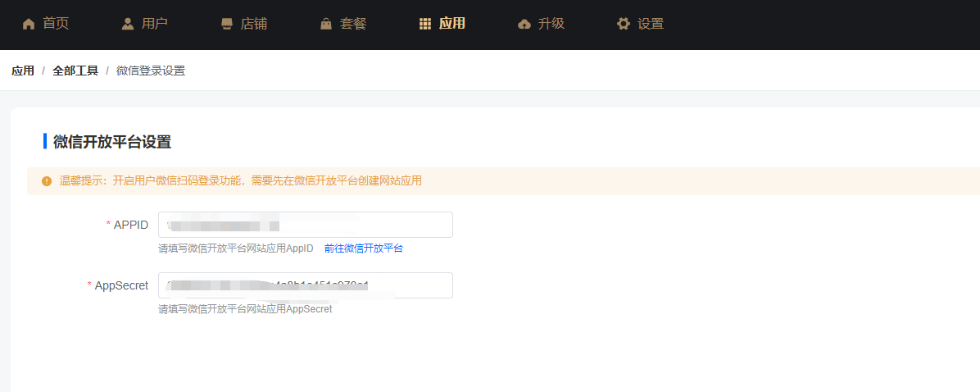Click the orange warning icon in tip banner
Screen dimensions: 980x392
click(47, 181)
